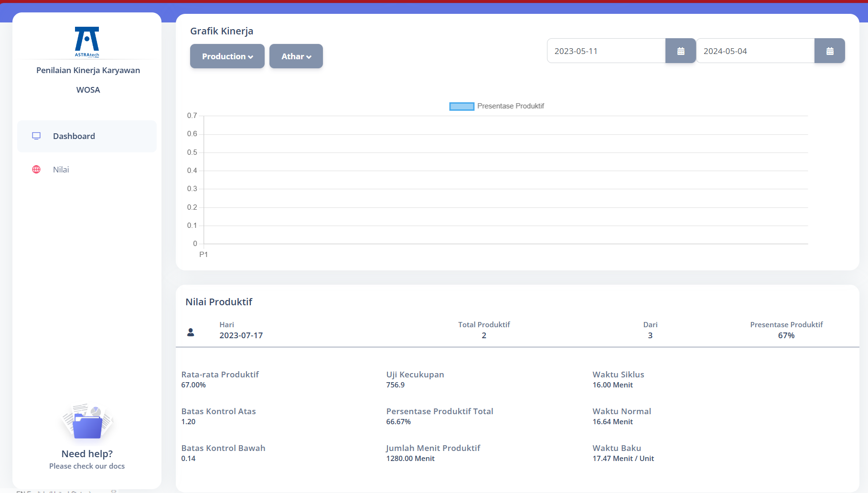Select the Hari 2023-07-17 date entry

pyautogui.click(x=241, y=335)
